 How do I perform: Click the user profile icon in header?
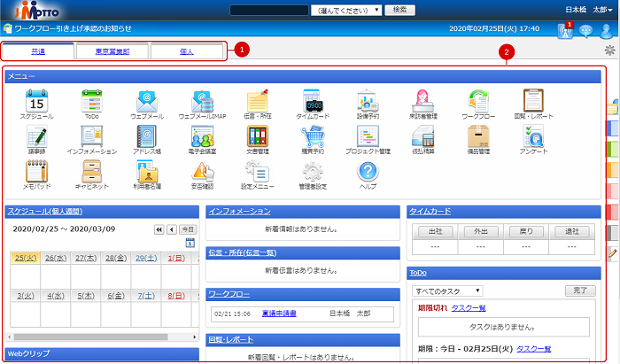tap(606, 31)
